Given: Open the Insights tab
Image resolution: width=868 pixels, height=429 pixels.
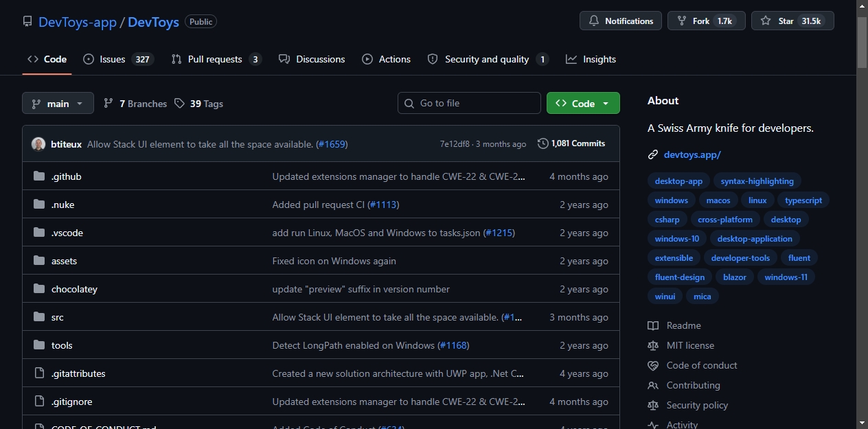Looking at the screenshot, I should click(591, 59).
